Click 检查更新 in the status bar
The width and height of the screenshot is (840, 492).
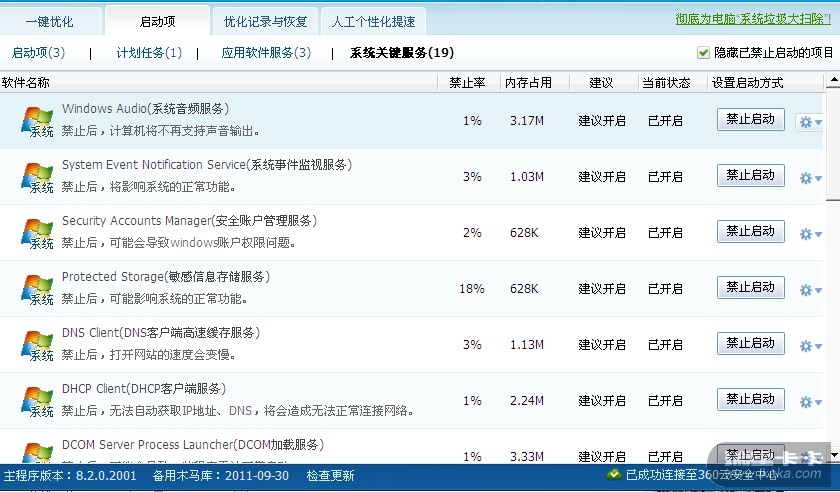point(330,475)
